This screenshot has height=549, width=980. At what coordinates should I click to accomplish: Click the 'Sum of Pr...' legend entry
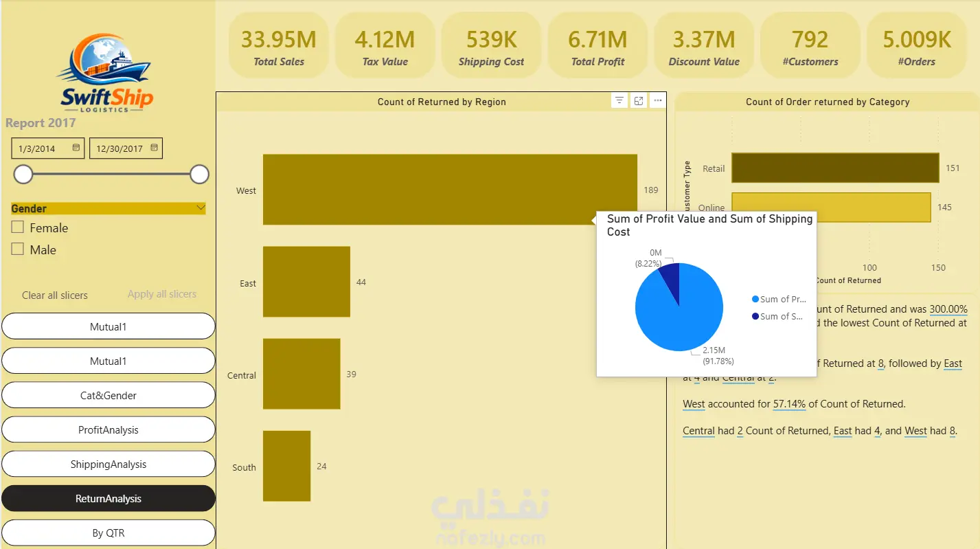pyautogui.click(x=779, y=299)
